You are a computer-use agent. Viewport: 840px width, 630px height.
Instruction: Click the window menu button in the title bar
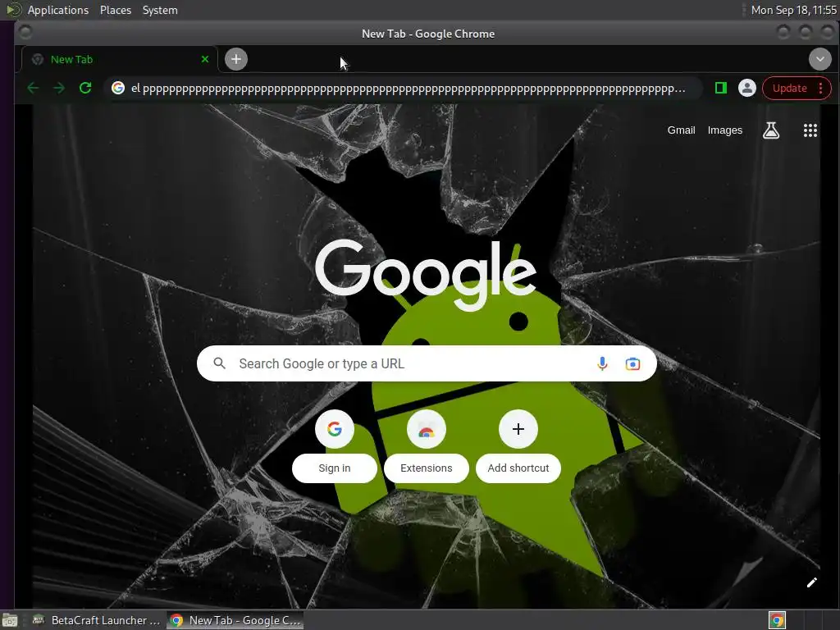tap(25, 33)
